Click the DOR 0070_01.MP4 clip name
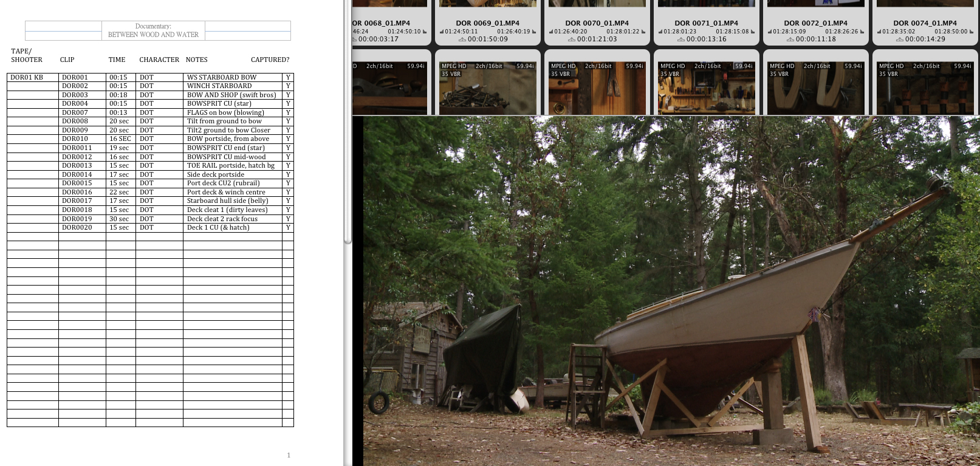This screenshot has width=980, height=466. point(597,23)
